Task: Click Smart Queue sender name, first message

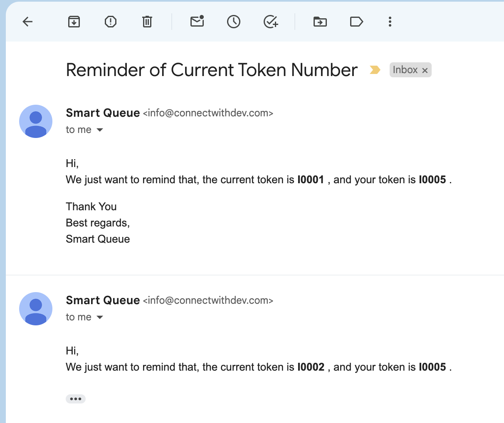Action: (x=103, y=113)
